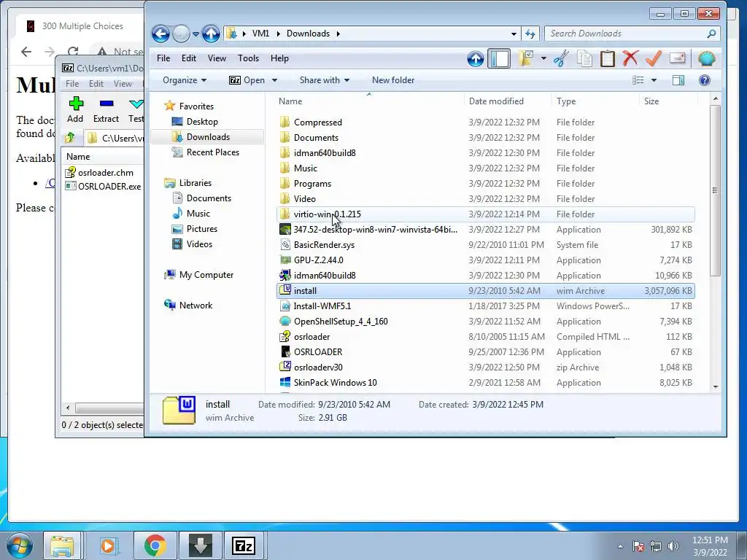The width and height of the screenshot is (747, 560).
Task: Select Desktop in Favorites
Action: coord(202,122)
